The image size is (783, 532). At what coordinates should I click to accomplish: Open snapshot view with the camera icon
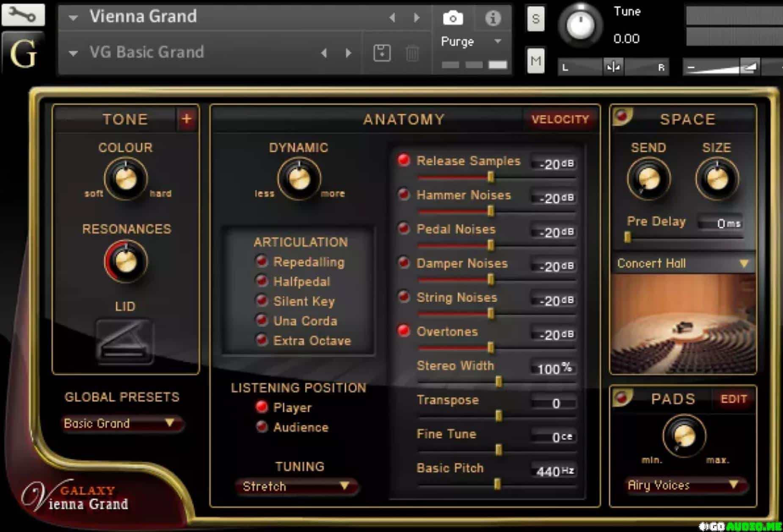[x=453, y=18]
